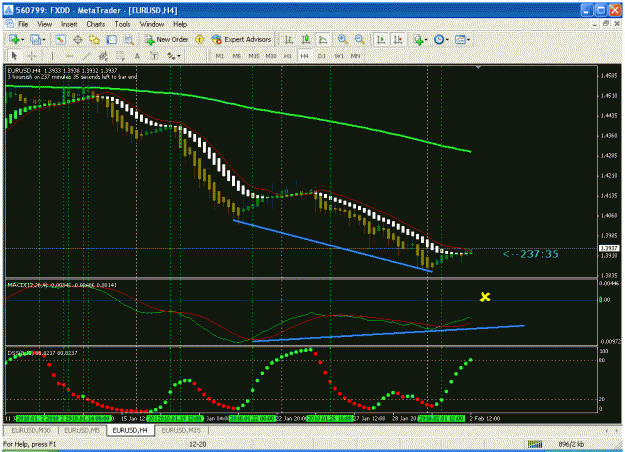Expand the Indicators list dropdown
The width and height of the screenshot is (625, 452).
click(x=426, y=39)
